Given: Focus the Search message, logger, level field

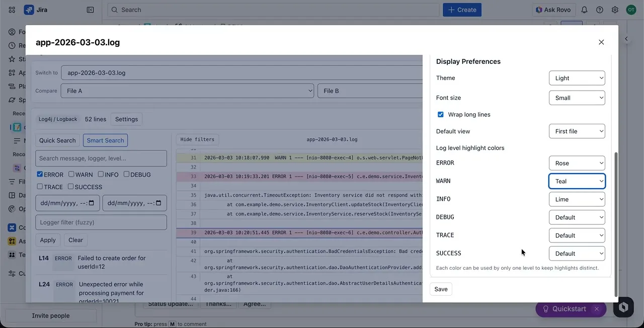Looking at the screenshot, I should pyautogui.click(x=101, y=158).
